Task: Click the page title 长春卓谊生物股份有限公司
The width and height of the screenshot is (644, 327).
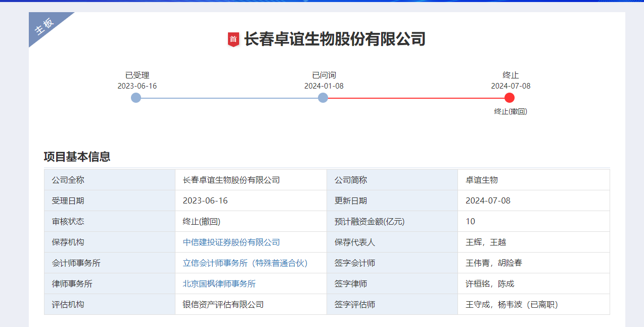Action: (335, 39)
